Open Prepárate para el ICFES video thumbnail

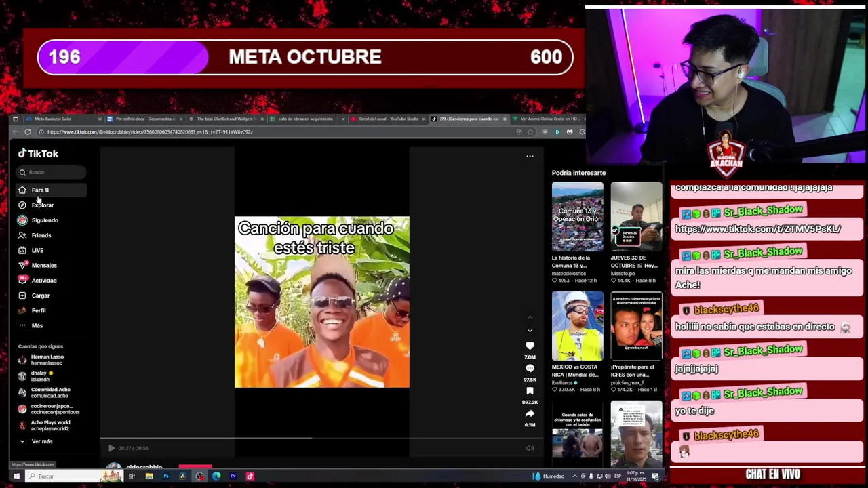tap(636, 326)
